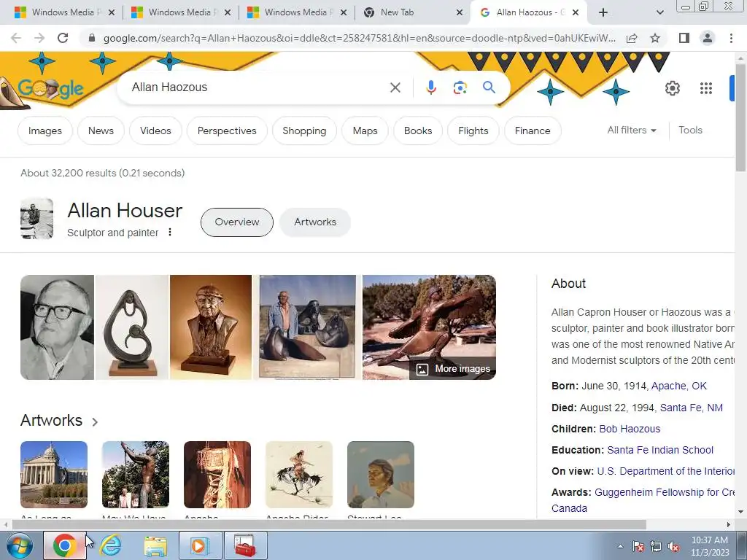Open the Google apps grid

706,88
